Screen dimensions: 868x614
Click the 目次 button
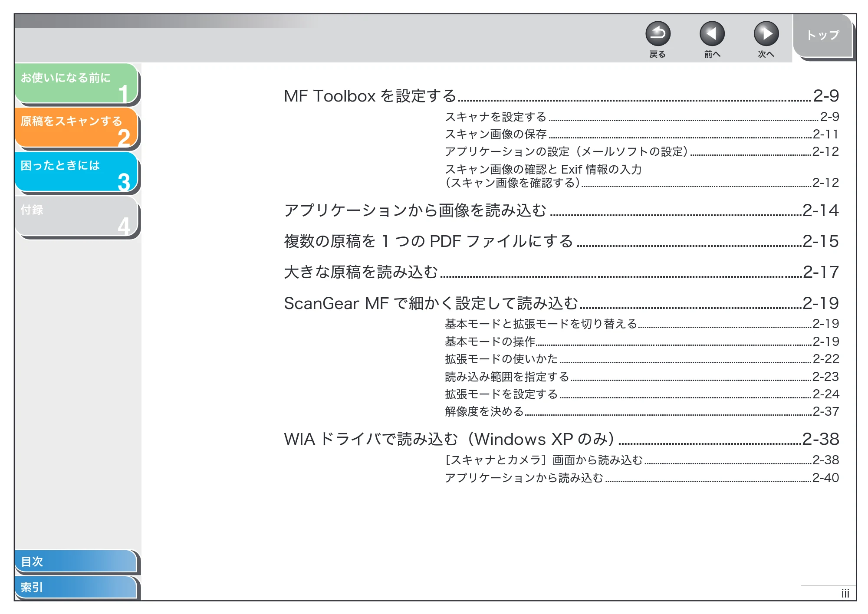pyautogui.click(x=76, y=561)
